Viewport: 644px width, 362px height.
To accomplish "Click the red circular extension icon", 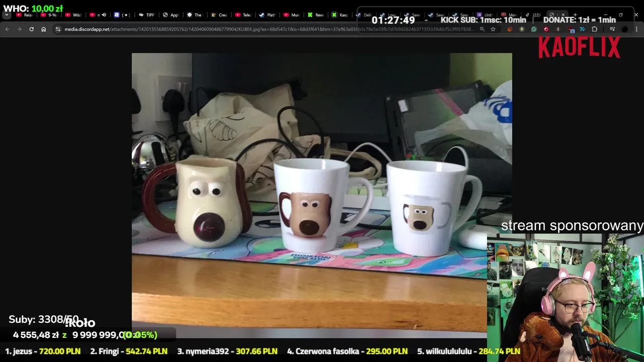I will 546,29.
